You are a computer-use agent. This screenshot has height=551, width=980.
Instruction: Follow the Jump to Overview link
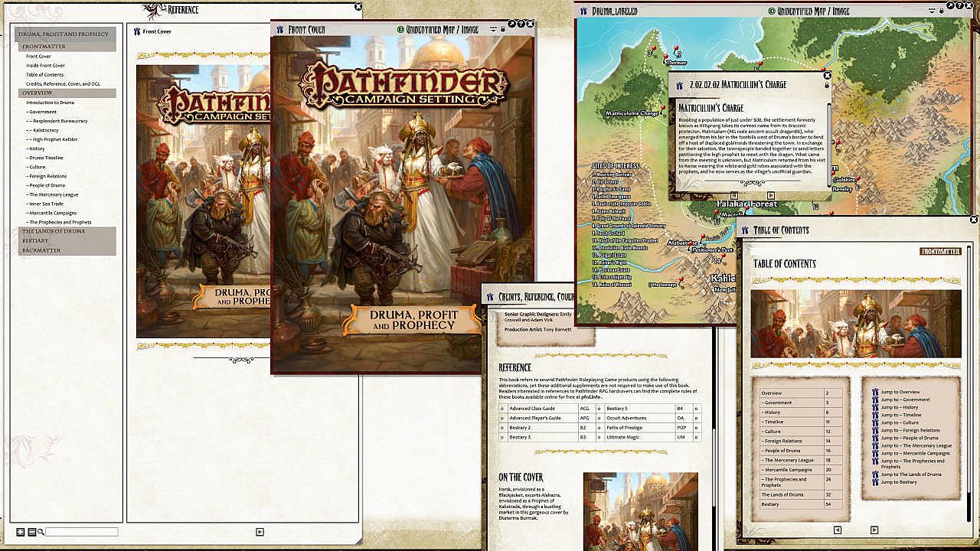tap(900, 392)
